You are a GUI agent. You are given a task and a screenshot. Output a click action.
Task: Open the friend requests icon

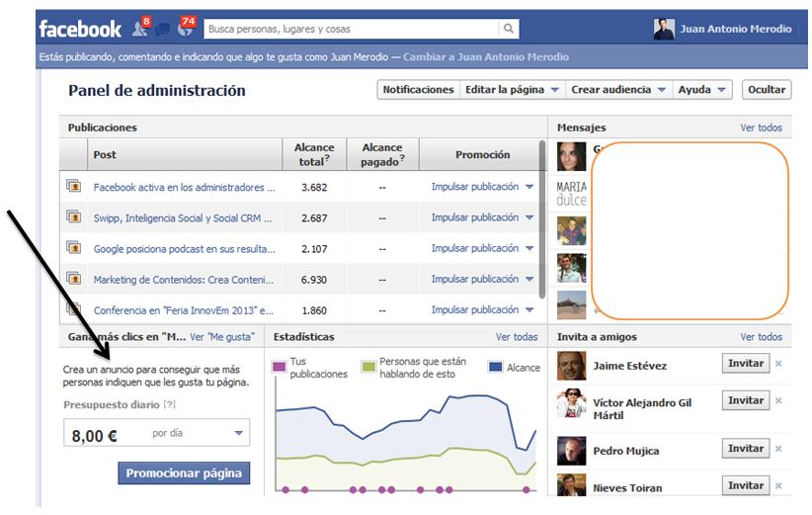tap(140, 28)
